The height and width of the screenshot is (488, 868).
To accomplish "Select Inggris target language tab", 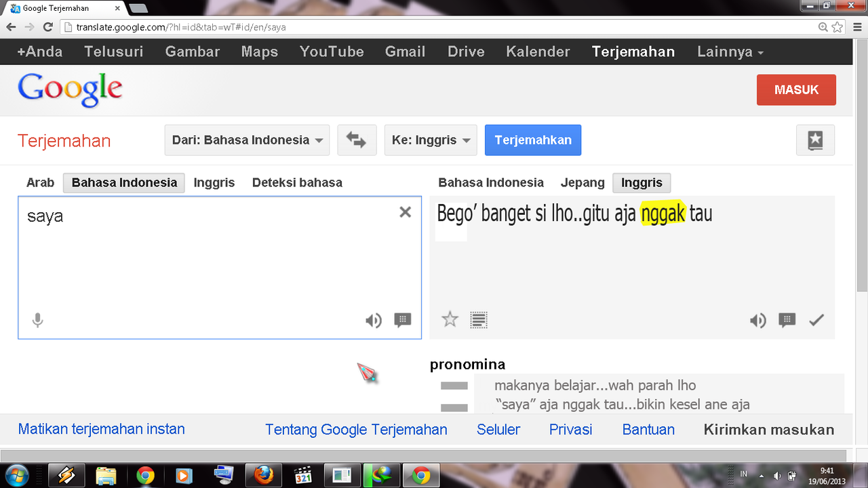I will (x=642, y=182).
